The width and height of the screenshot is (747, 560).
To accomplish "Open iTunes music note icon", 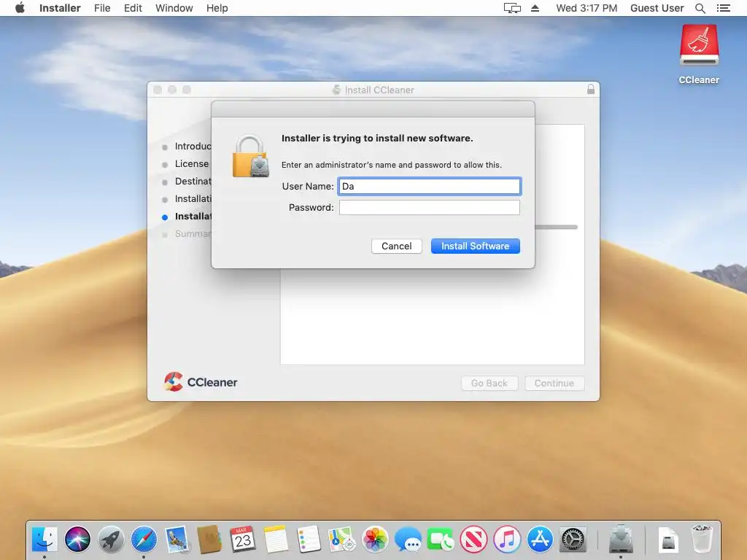I will coord(507,540).
